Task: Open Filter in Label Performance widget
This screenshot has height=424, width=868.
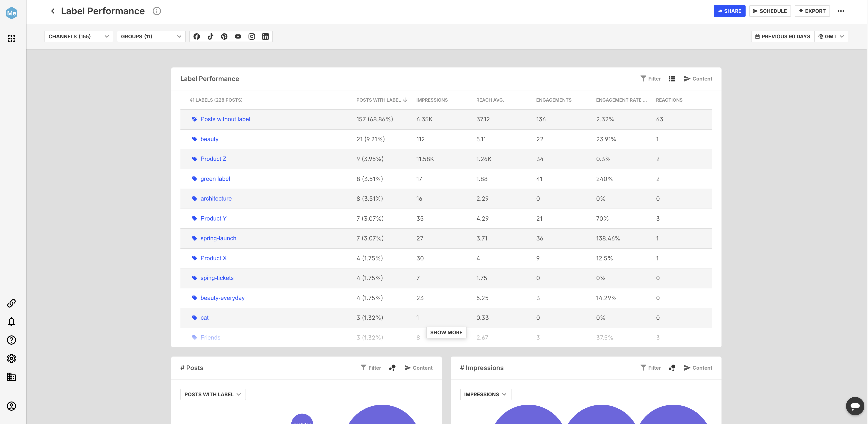Action: tap(651, 79)
